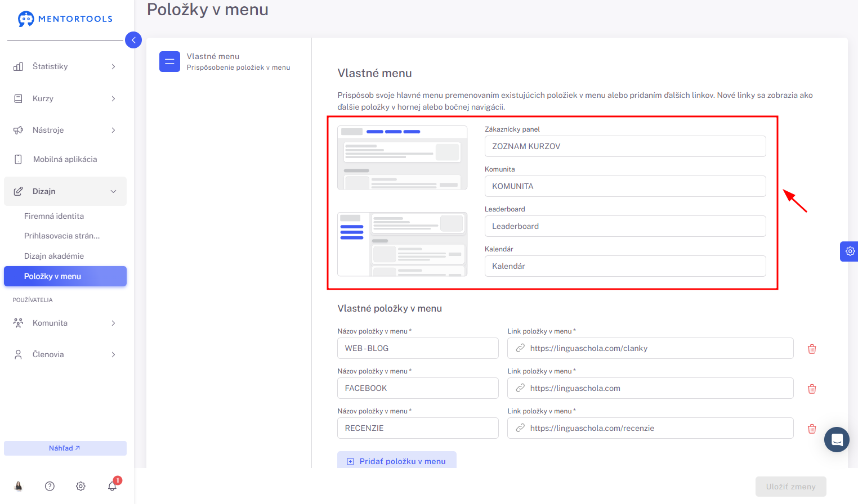Remove the RECENZIE item via trash icon
Image resolution: width=858 pixels, height=504 pixels.
tap(812, 429)
